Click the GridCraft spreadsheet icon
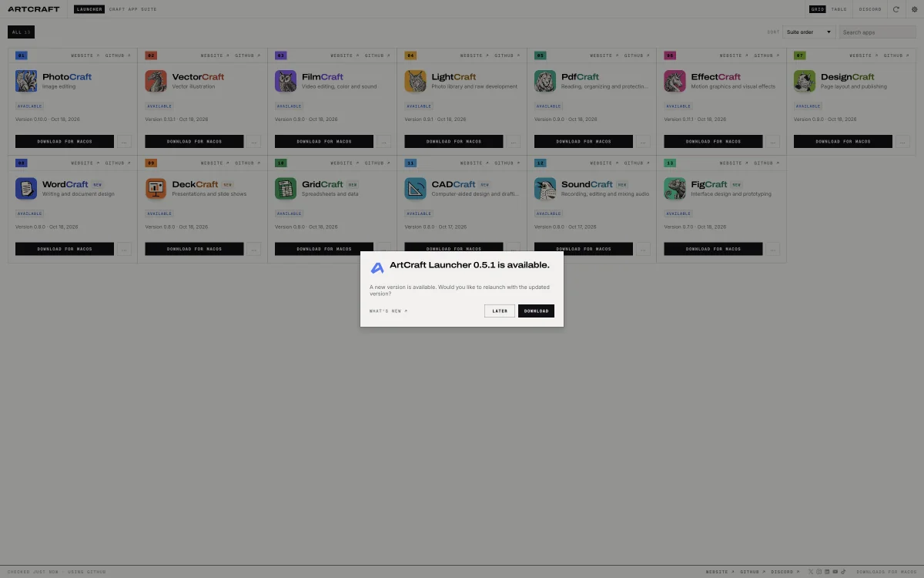This screenshot has height=578, width=924. pyautogui.click(x=286, y=189)
